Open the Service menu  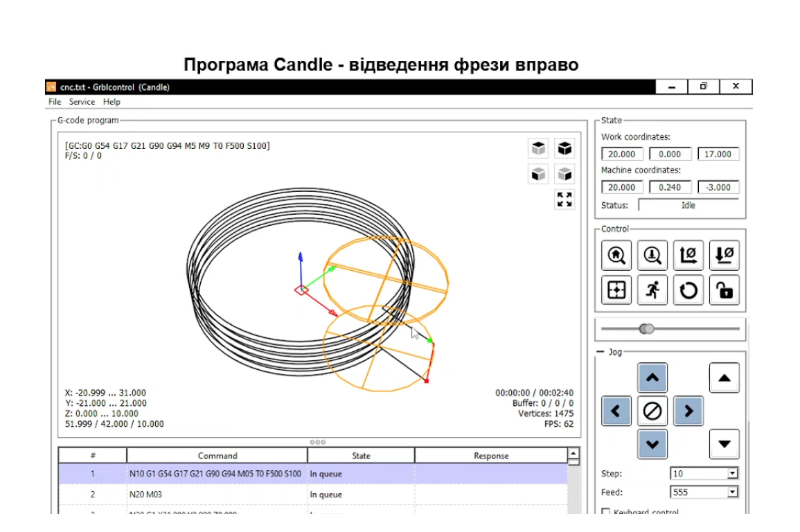click(82, 102)
